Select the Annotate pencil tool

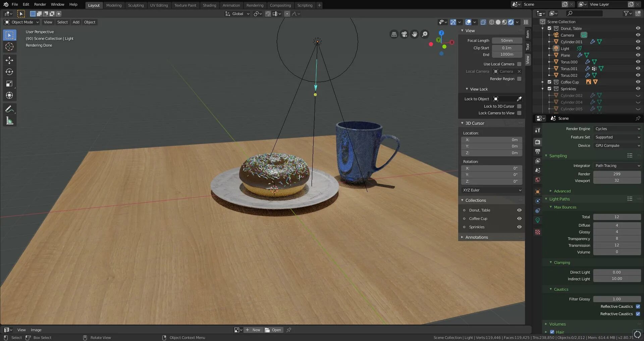[x=9, y=109]
